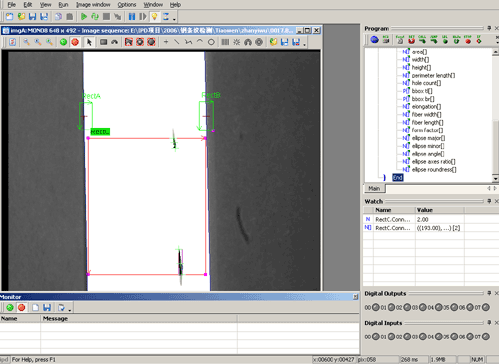Screen dimensions: 499x364
Task: Select the arrow pointer tool
Action: (x=89, y=42)
